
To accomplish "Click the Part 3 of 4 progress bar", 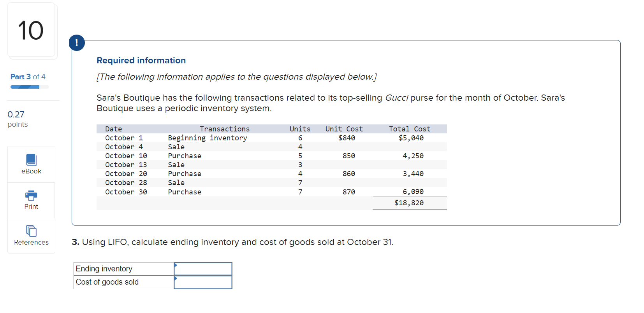I will (x=29, y=87).
